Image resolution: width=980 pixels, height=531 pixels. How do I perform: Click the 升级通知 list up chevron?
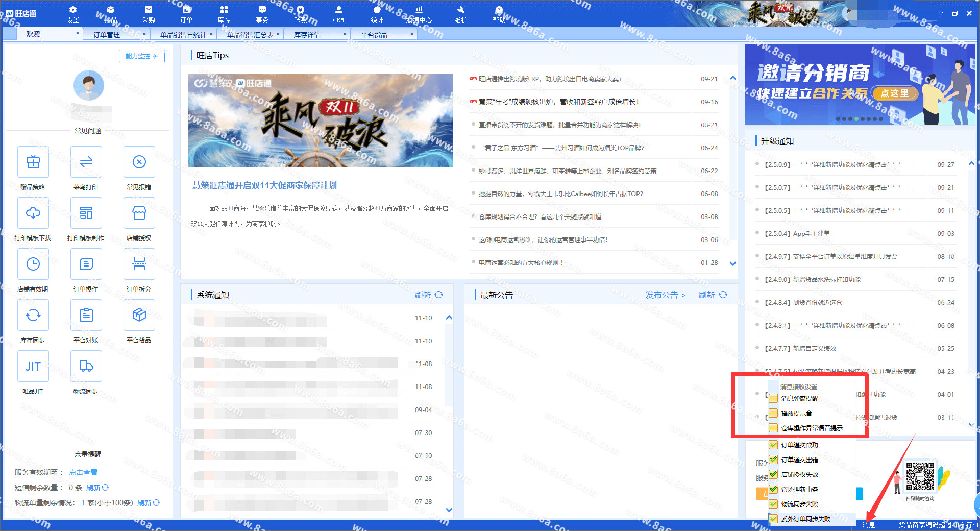[x=971, y=164]
